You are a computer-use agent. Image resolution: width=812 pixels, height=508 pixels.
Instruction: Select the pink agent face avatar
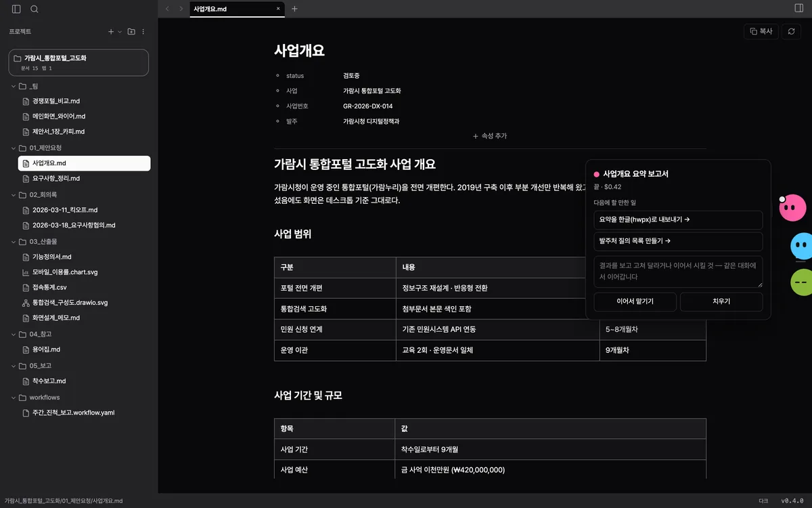792,208
